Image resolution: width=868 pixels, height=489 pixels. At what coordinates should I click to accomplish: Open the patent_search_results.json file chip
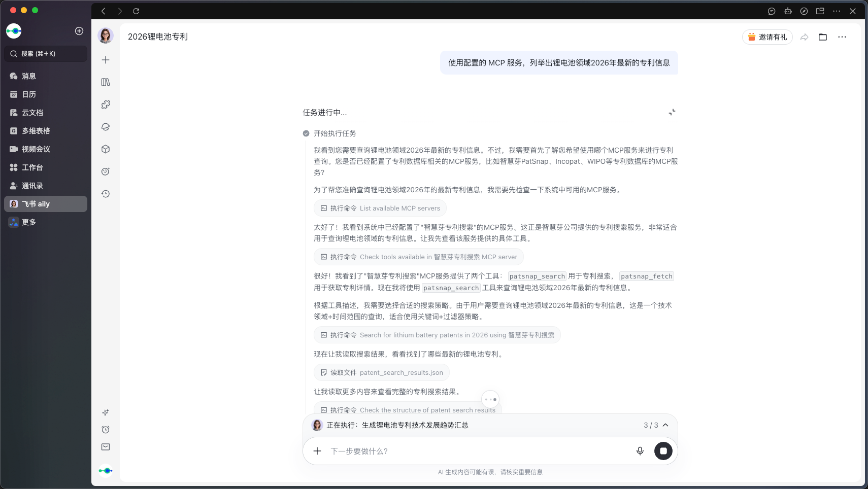click(x=382, y=372)
